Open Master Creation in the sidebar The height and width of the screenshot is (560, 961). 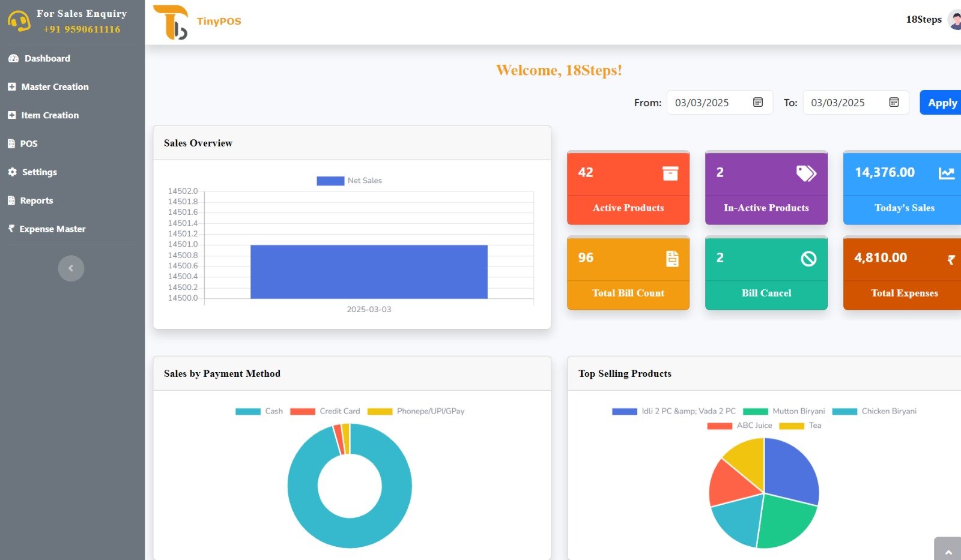point(55,87)
